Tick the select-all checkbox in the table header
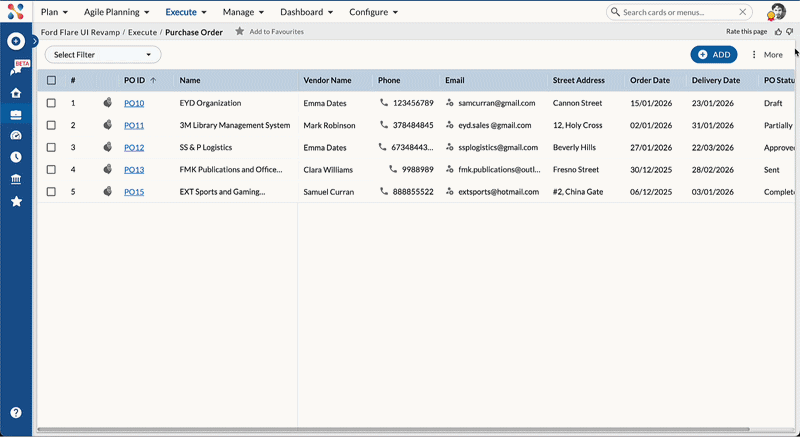800x437 pixels. pos(51,80)
